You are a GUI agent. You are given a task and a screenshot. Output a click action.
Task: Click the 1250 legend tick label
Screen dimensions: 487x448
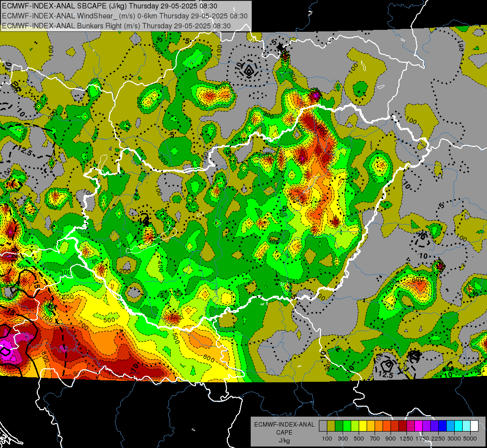pos(406,439)
